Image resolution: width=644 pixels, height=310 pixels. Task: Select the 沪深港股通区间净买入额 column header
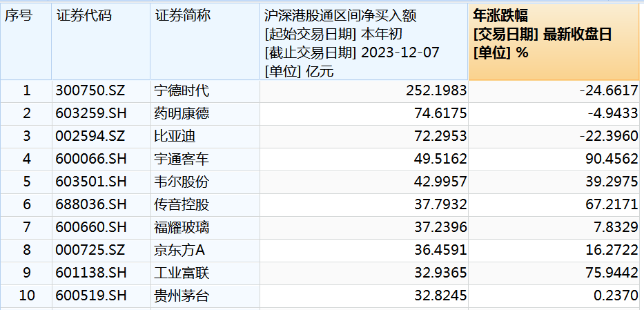[364, 41]
